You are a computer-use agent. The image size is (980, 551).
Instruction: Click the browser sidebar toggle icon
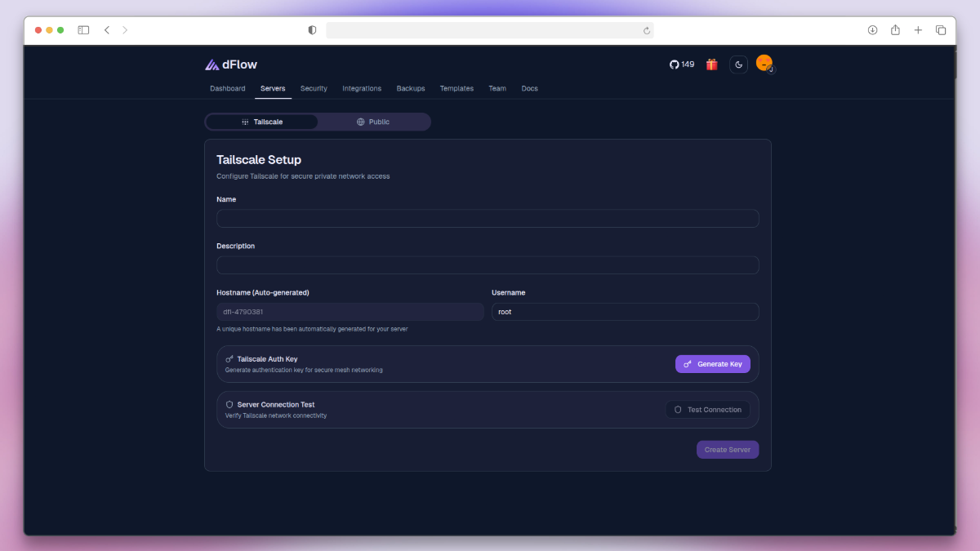pyautogui.click(x=83, y=30)
